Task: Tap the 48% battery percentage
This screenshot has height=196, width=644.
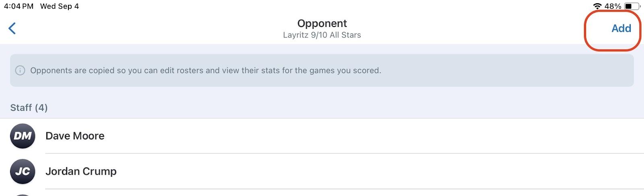Action: click(x=613, y=6)
